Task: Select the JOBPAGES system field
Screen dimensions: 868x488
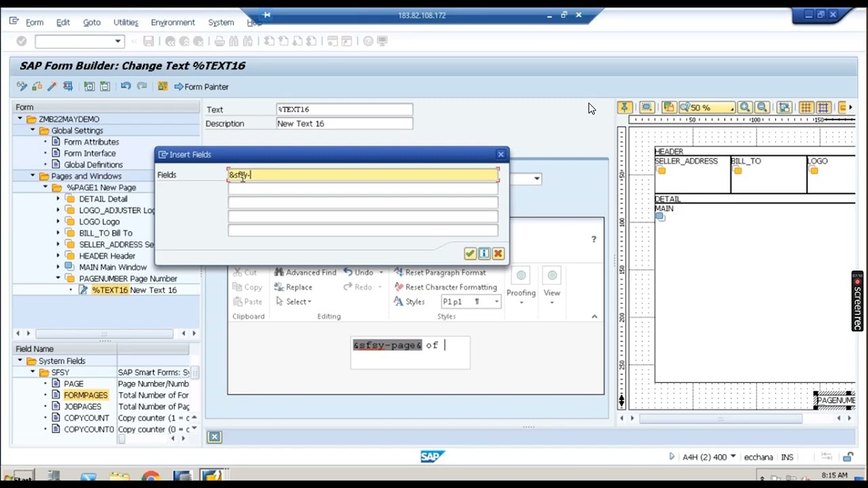Action: coord(83,407)
